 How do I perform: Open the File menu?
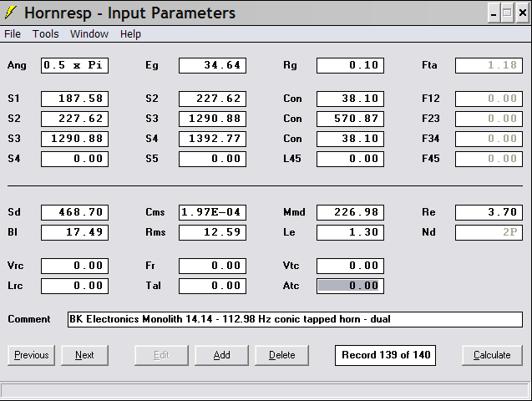click(x=13, y=34)
